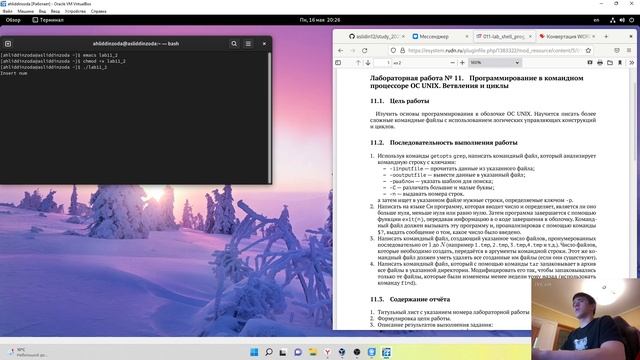This screenshot has width=640, height=360.
Task: Open the VirtualBox Вид menu
Action: pyautogui.click(x=42, y=11)
